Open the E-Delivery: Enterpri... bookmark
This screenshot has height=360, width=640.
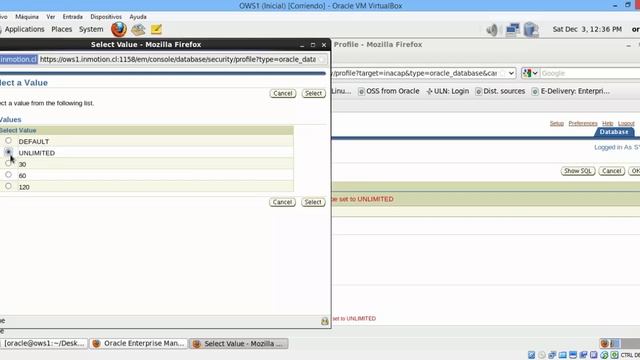(571, 91)
